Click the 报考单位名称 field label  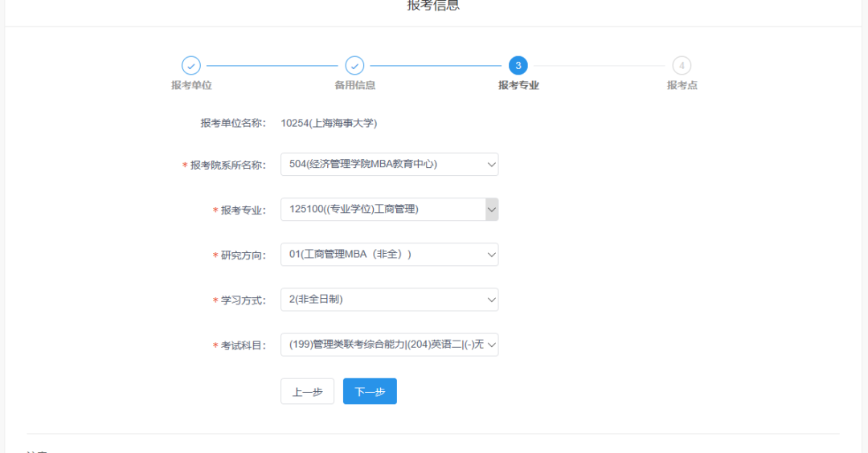click(x=232, y=123)
